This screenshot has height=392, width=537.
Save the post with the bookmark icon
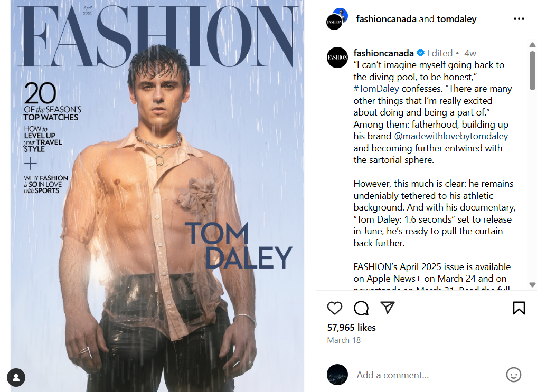click(519, 308)
